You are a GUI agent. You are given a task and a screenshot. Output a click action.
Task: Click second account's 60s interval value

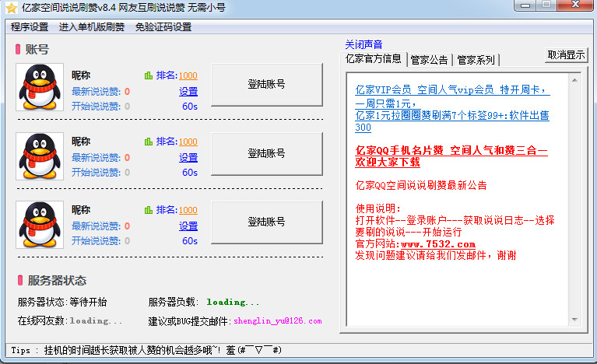pyautogui.click(x=190, y=173)
